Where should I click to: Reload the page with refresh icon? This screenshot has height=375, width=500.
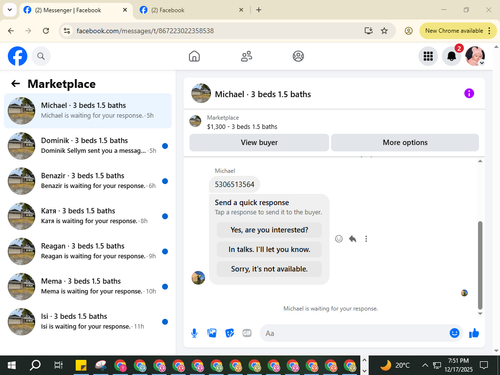(46, 31)
